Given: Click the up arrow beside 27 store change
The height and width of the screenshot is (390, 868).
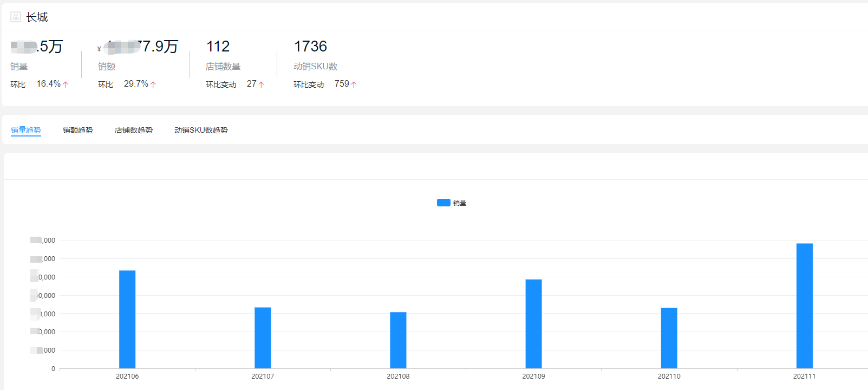Looking at the screenshot, I should [261, 84].
